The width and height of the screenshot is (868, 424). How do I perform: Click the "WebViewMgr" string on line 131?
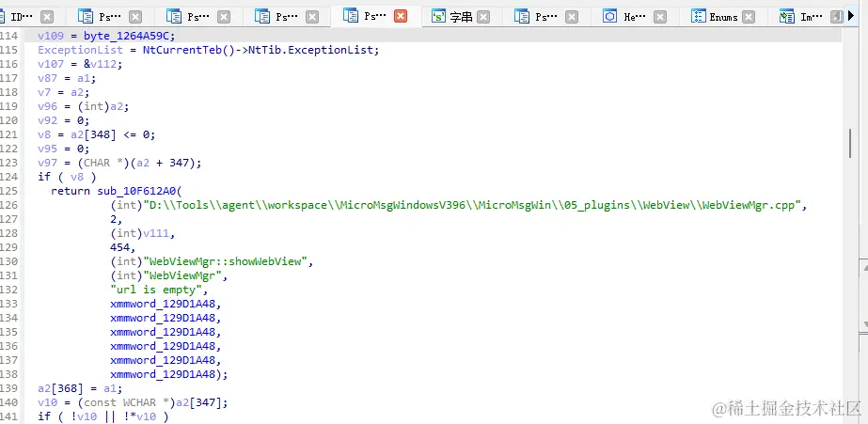(x=182, y=275)
